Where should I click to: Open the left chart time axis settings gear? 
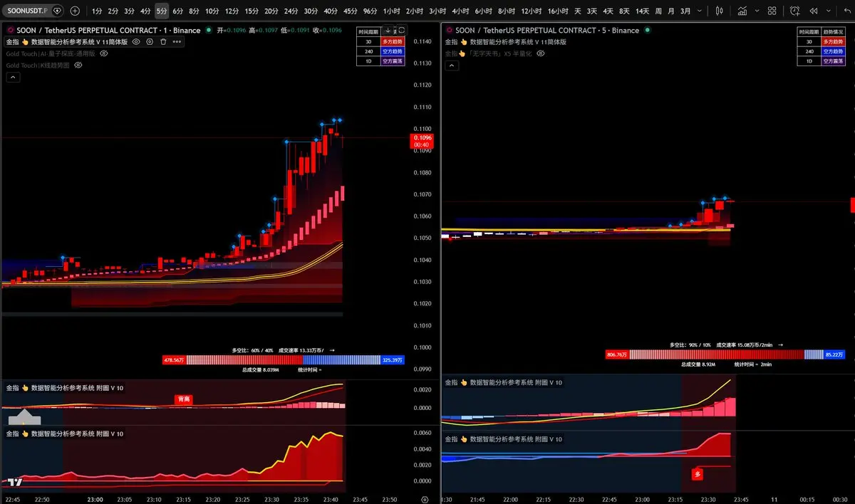click(x=425, y=500)
